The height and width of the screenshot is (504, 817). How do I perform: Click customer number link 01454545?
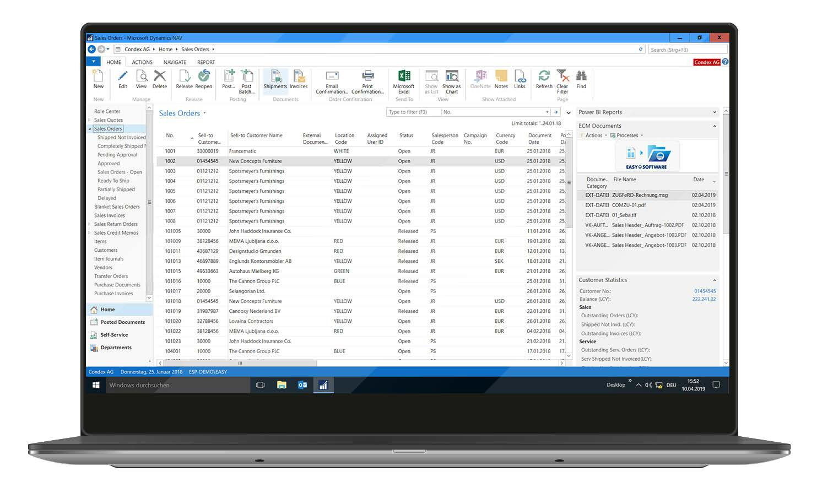click(705, 291)
